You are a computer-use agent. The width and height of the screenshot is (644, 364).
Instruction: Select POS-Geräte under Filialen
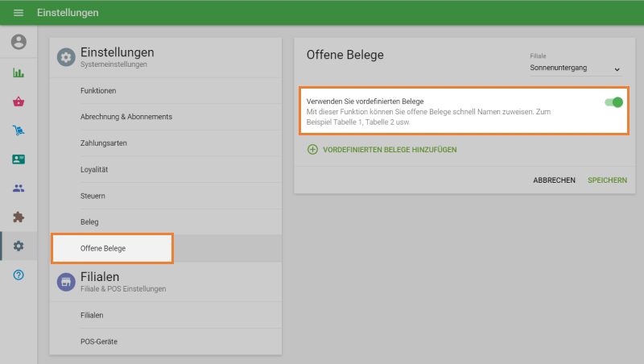(99, 341)
